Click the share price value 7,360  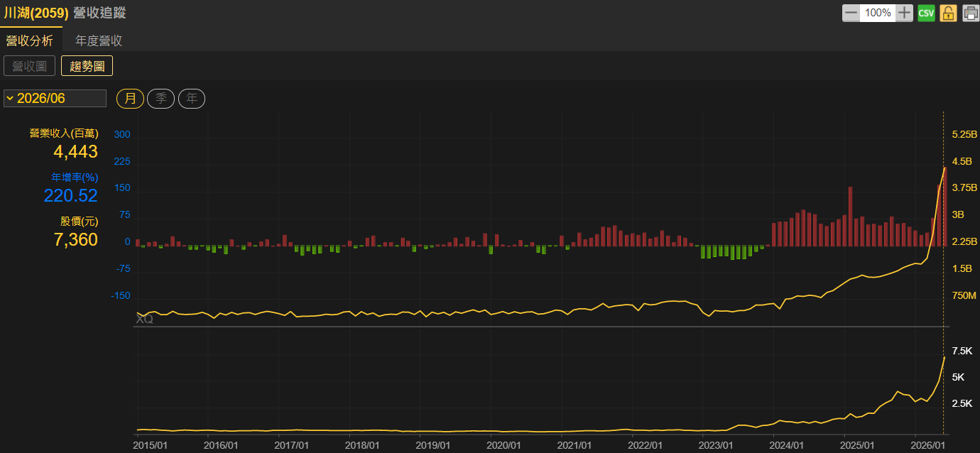coord(75,239)
